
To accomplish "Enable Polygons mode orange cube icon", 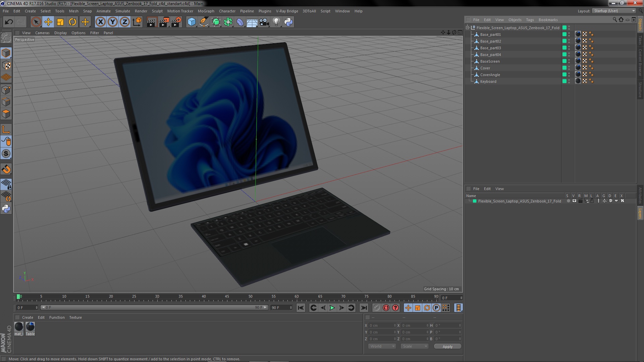I will (6, 114).
